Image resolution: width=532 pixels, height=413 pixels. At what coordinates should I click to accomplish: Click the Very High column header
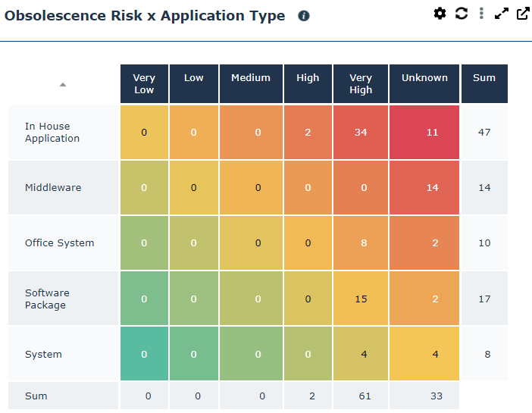click(361, 83)
